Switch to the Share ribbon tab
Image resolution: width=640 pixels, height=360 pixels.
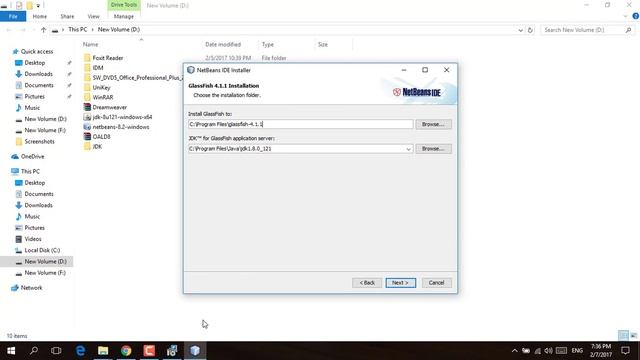pyautogui.click(x=67, y=16)
